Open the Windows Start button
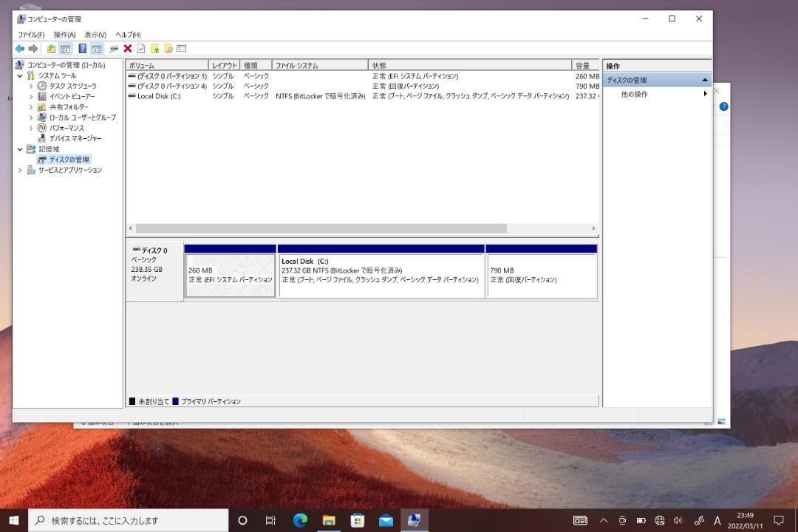This screenshot has height=532, width=798. (x=14, y=520)
